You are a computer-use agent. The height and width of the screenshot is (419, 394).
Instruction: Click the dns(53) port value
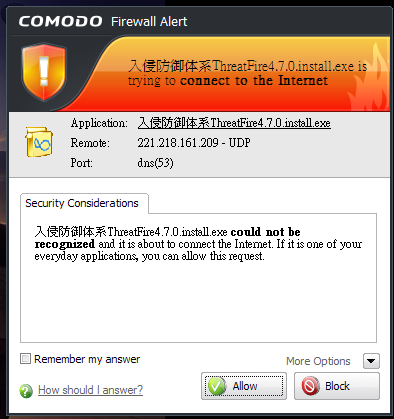coord(155,163)
